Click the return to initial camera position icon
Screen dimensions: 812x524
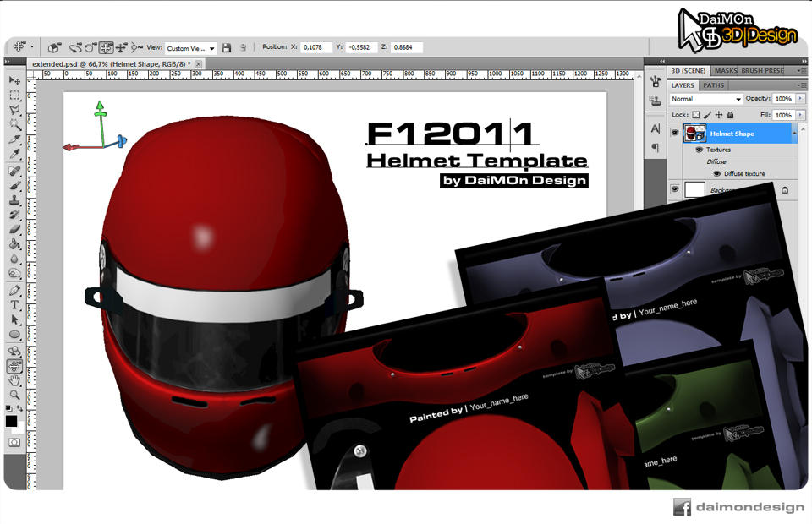pos(53,47)
